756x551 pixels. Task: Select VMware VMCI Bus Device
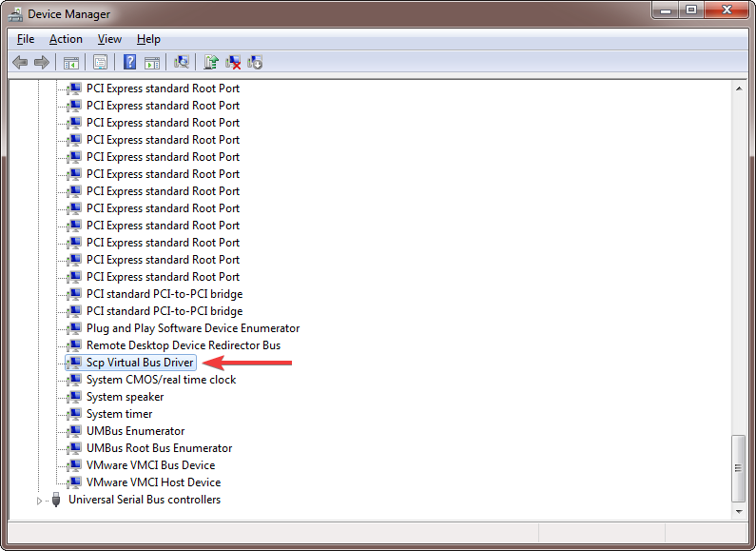[x=150, y=465]
